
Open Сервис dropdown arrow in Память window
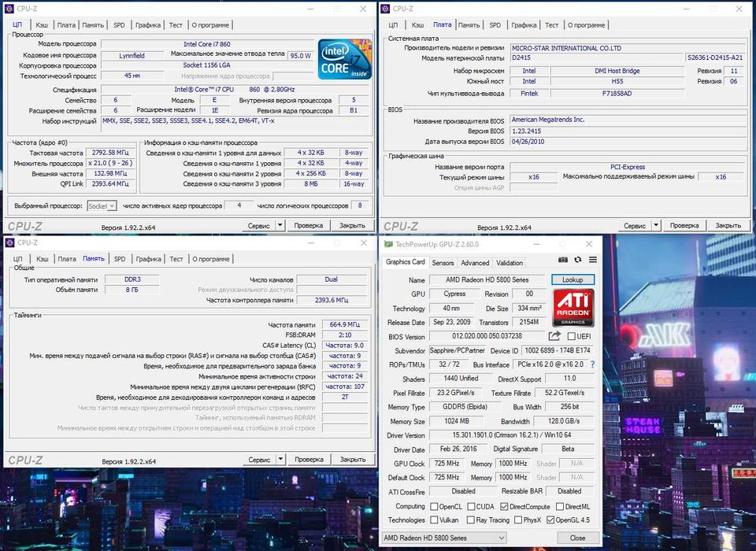(280, 460)
